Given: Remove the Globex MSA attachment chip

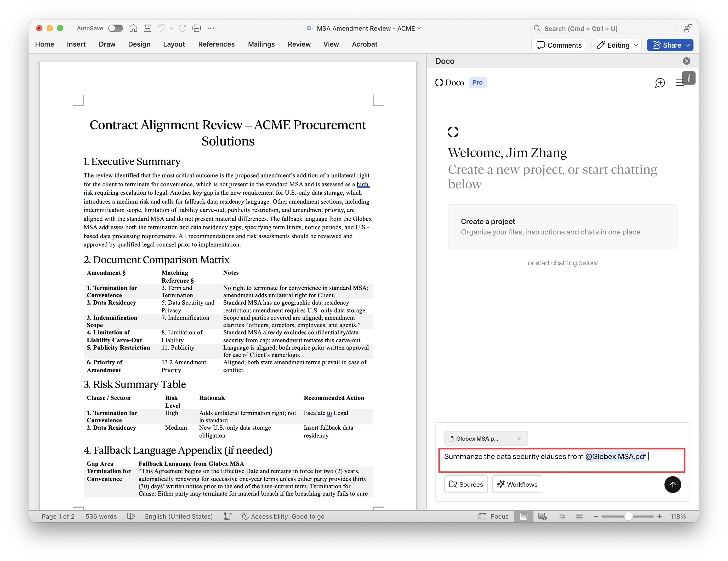Looking at the screenshot, I should 519,439.
